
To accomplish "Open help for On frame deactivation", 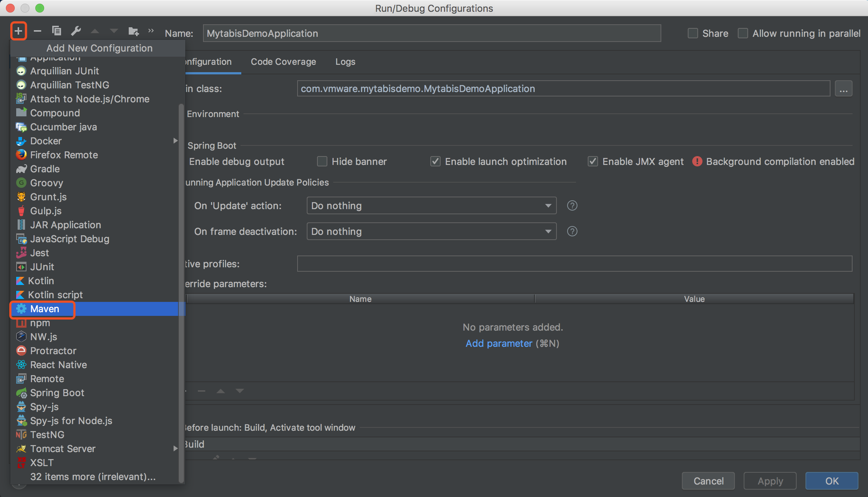I will [572, 232].
